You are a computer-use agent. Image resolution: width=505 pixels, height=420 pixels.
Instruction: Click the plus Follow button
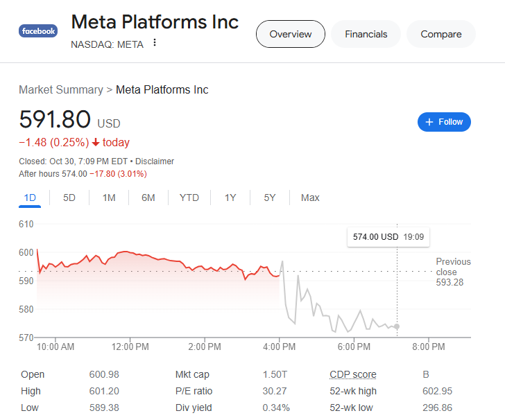point(444,122)
